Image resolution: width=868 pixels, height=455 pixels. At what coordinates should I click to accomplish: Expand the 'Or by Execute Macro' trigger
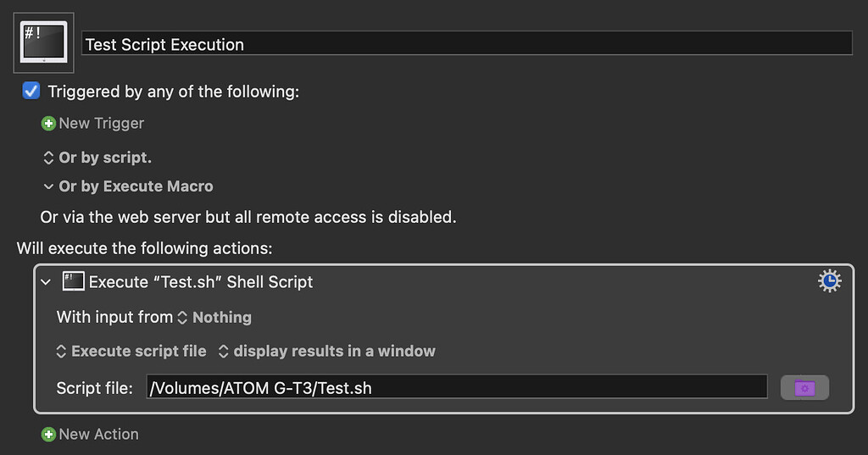pyautogui.click(x=48, y=186)
